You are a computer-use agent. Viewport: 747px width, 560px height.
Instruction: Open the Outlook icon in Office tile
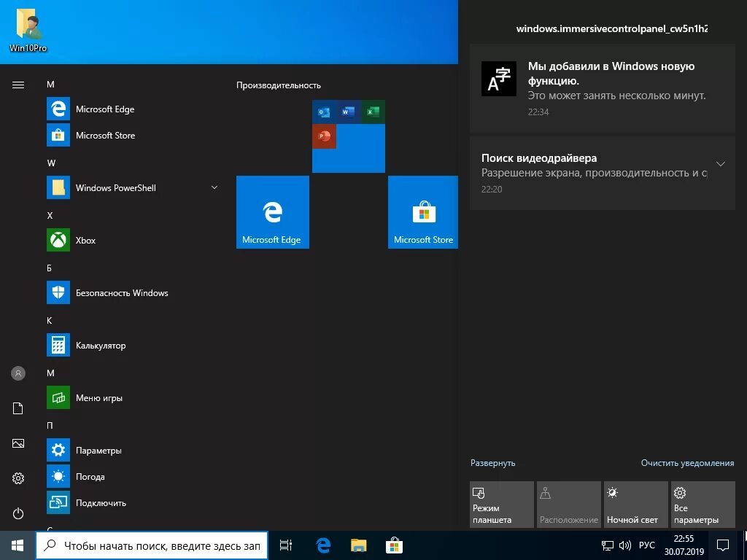click(x=324, y=112)
